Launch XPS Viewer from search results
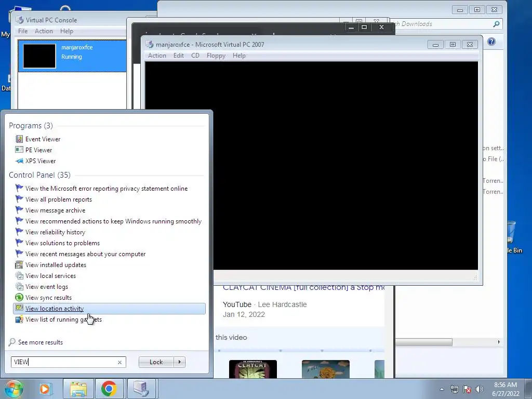The image size is (532, 399). [x=40, y=161]
